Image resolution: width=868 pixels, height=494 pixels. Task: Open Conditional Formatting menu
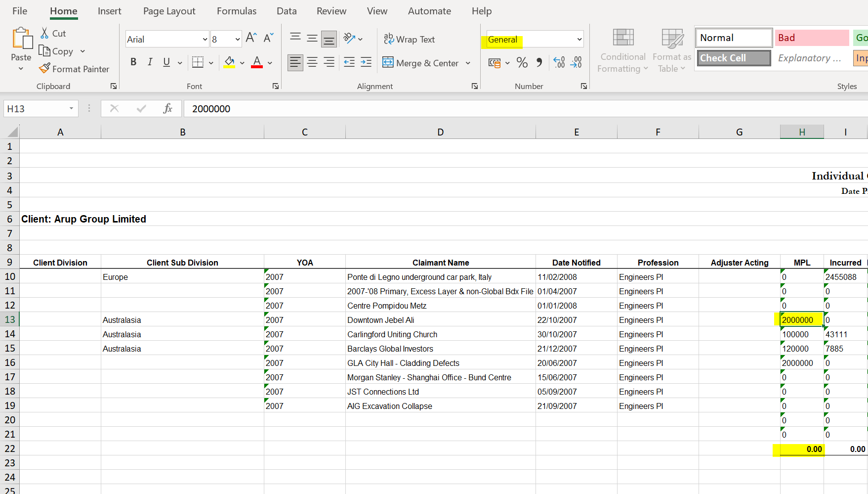tap(623, 51)
